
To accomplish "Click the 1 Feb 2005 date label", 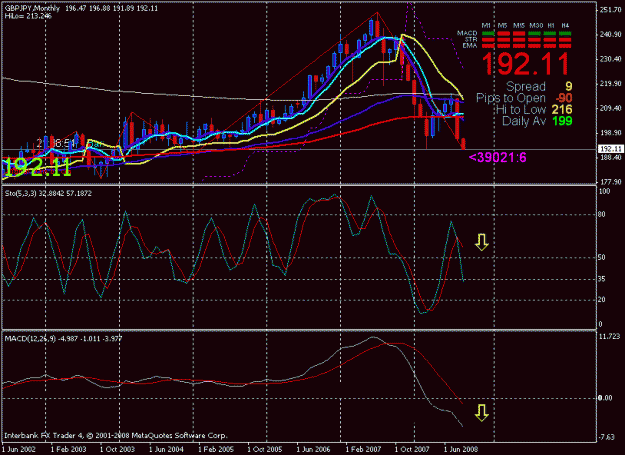I will click(x=216, y=449).
